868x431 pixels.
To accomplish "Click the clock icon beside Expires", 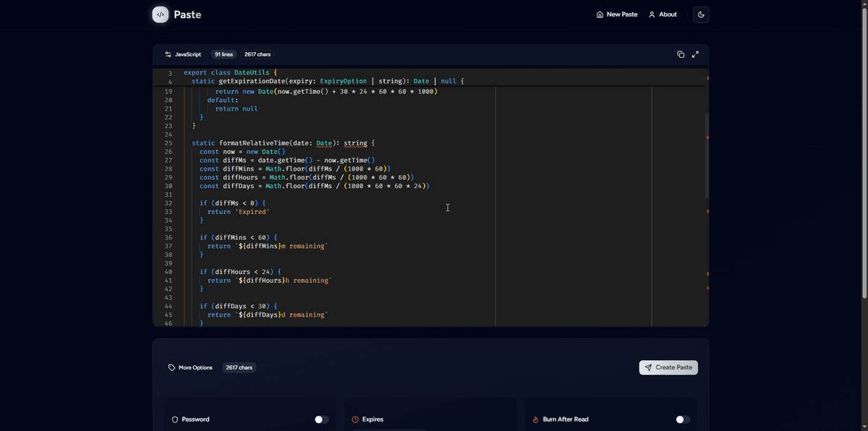I will (x=355, y=419).
